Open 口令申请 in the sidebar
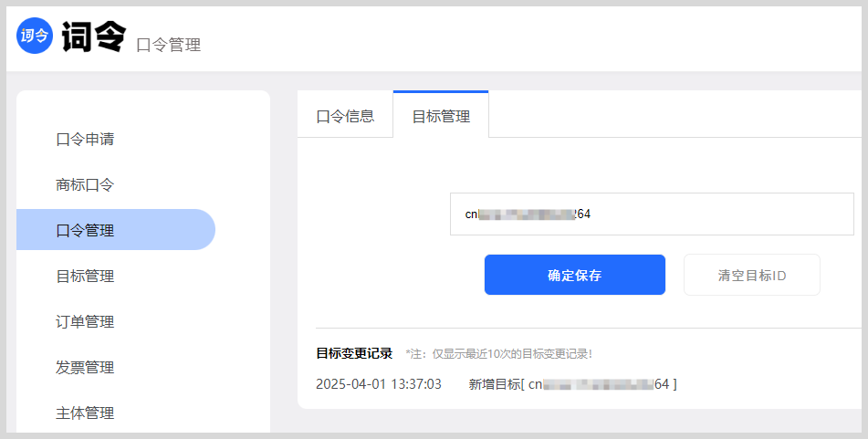The width and height of the screenshot is (868, 439). (x=85, y=139)
